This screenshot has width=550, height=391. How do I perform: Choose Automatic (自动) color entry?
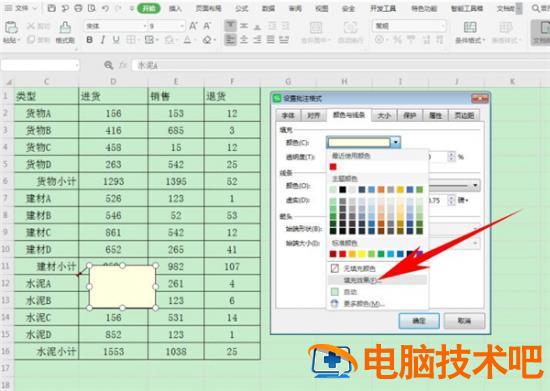coord(377,292)
